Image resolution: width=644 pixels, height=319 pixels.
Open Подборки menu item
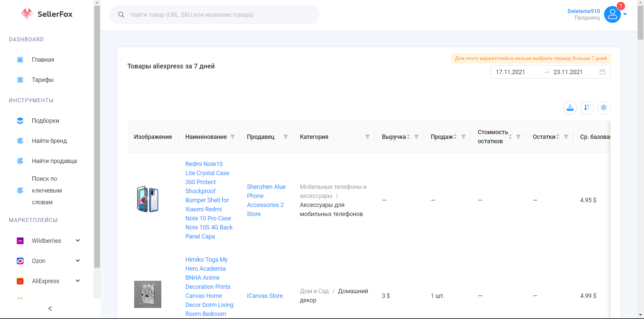[45, 121]
